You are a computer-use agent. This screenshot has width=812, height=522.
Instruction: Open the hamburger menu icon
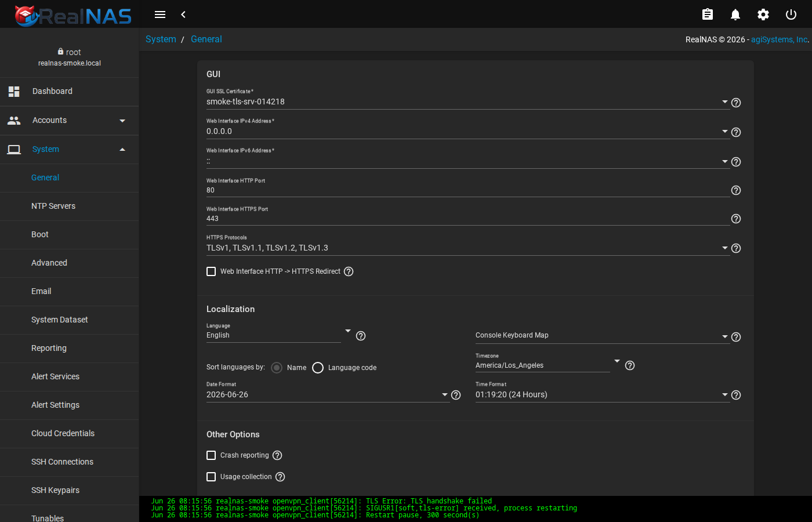point(160,14)
